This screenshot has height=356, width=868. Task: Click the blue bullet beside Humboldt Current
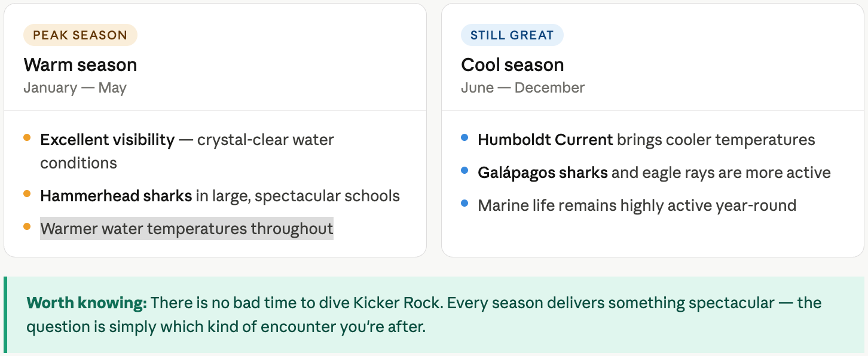point(464,138)
